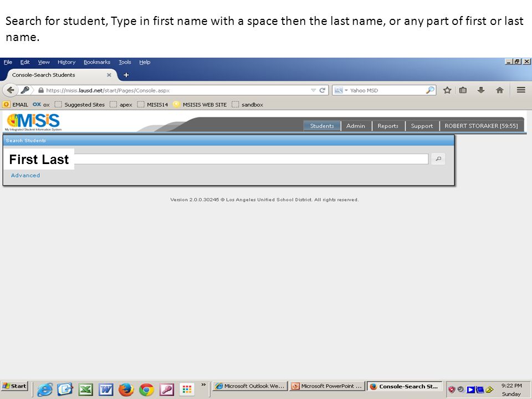Open the Bookmarks menu
This screenshot has width=532, height=399.
click(x=97, y=62)
